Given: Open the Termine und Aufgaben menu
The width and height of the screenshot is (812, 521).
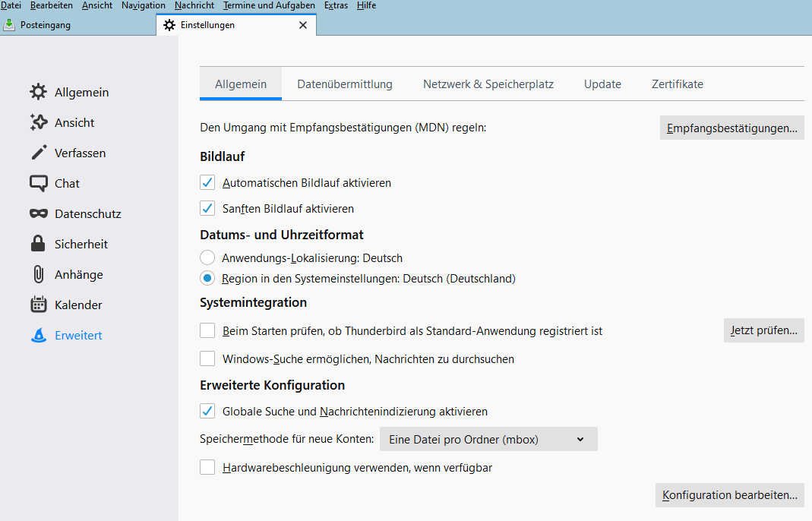Looking at the screenshot, I should [x=269, y=5].
